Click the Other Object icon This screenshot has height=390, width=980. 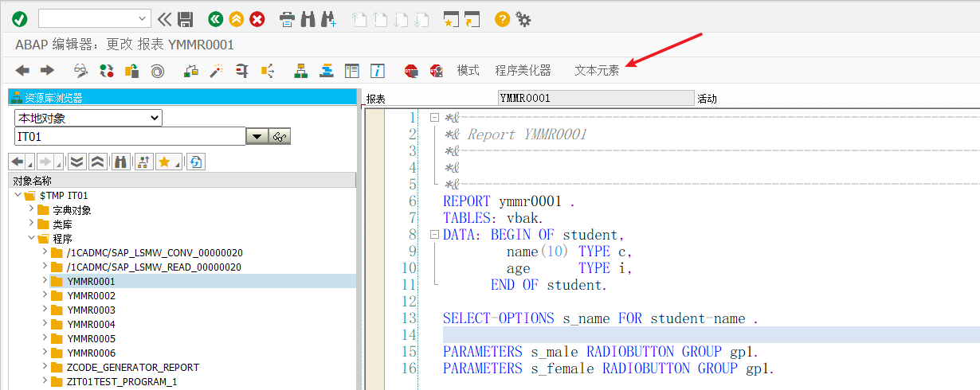point(132,71)
